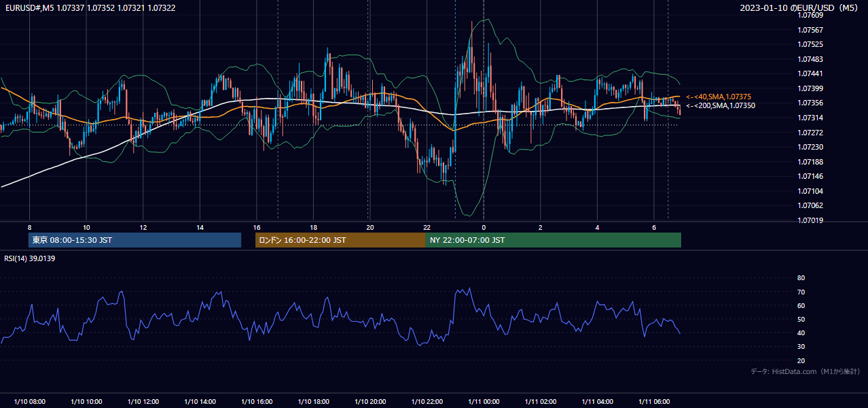868x408 pixels.
Task: Click the EURUSD#,M5 title with OHLC values
Action: tap(89, 7)
